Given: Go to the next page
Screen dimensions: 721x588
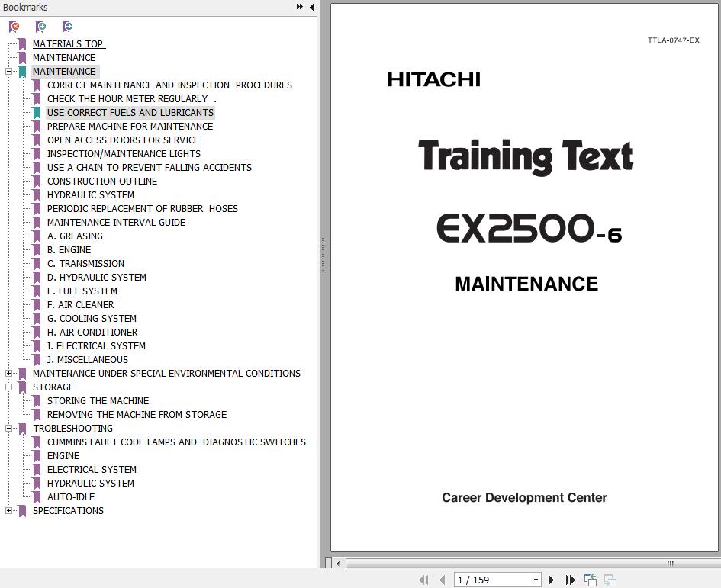Looking at the screenshot, I should point(551,580).
